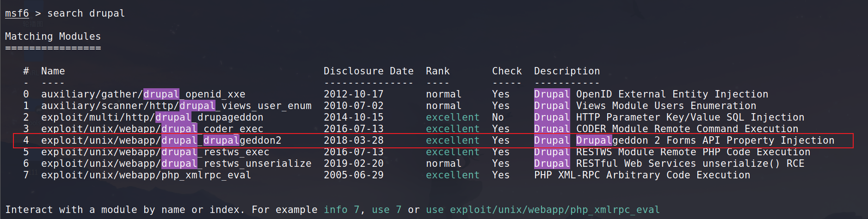Click module php_xmlrpc_eval in row 7
This screenshot has height=219, width=868.
[146, 175]
